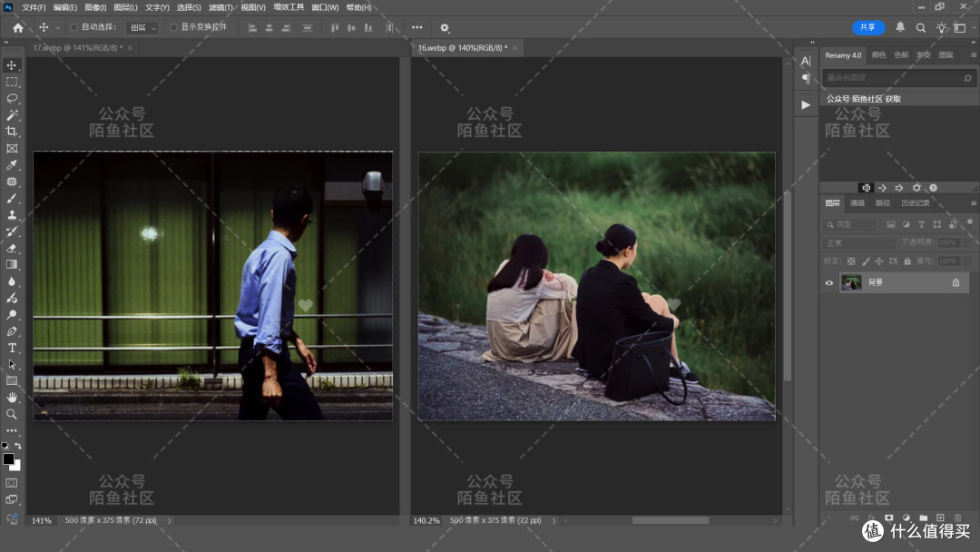The width and height of the screenshot is (980, 552).
Task: Click the foreground black color swatch
Action: pos(8,459)
